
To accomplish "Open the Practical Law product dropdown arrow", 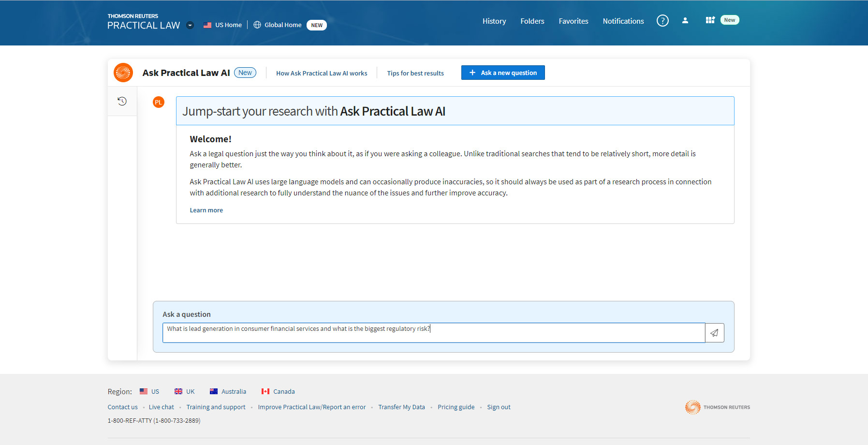I will (x=190, y=25).
